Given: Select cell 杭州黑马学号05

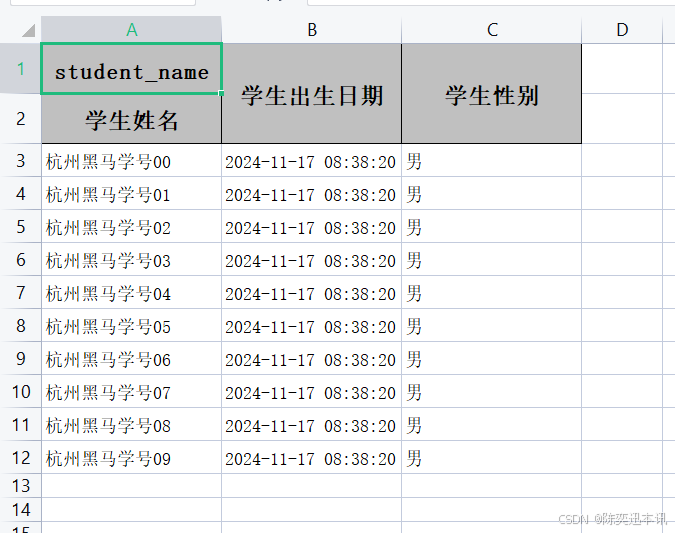Looking at the screenshot, I should (x=132, y=325).
